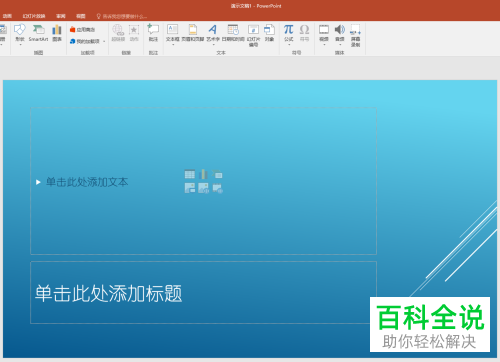Click the 符号 omega symbol icon
The height and width of the screenshot is (362, 500).
[304, 33]
